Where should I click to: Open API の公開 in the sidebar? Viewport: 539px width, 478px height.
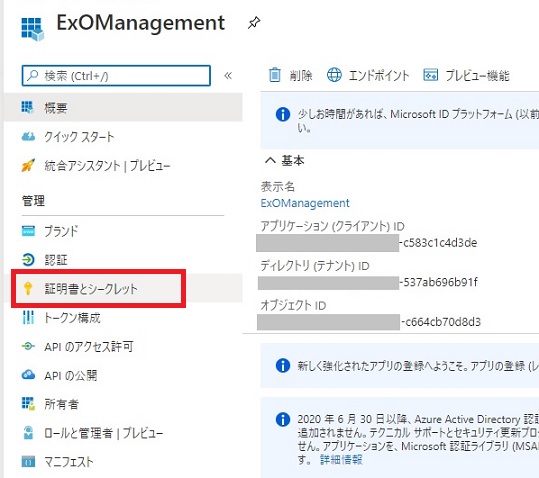pyautogui.click(x=70, y=376)
